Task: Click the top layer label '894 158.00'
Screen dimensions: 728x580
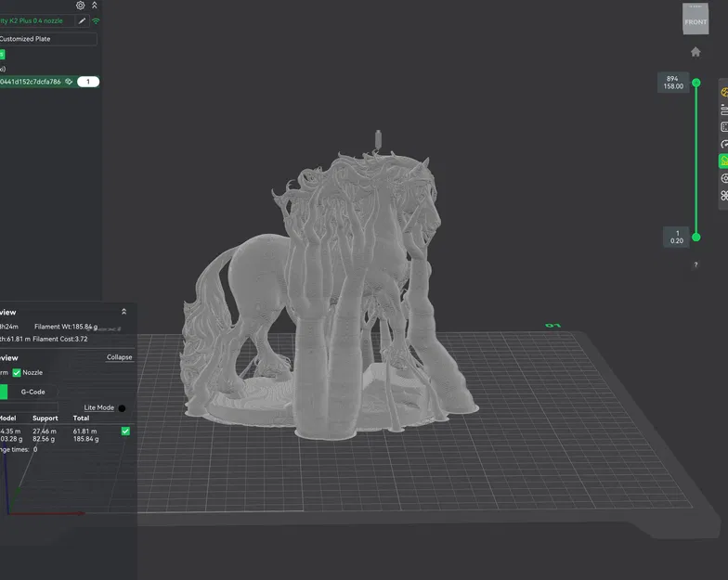Action: pyautogui.click(x=673, y=83)
